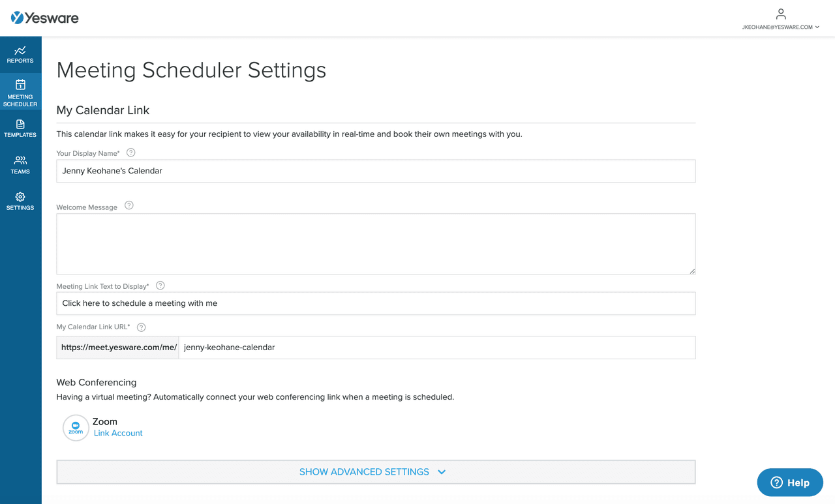
Task: Go to the Teams section
Action: pos(20,164)
